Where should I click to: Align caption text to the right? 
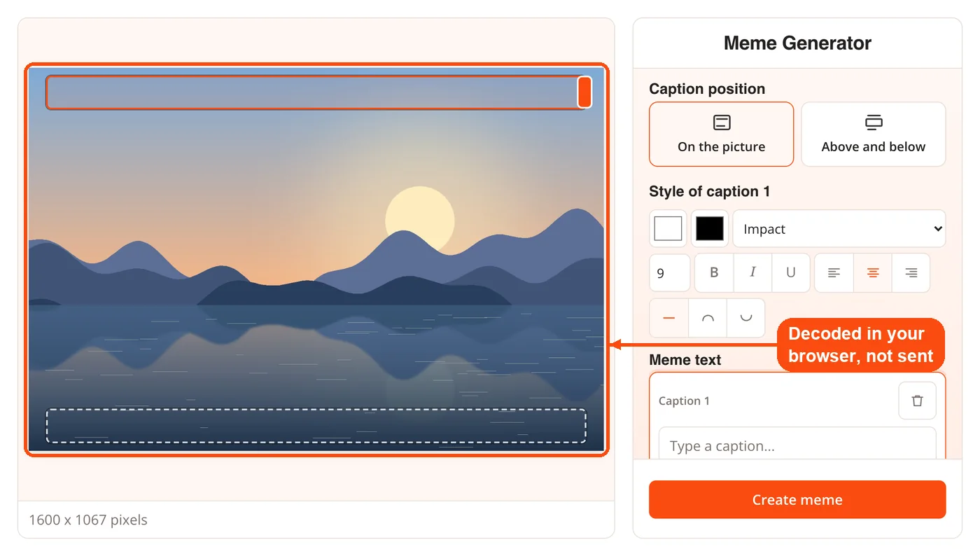(911, 273)
